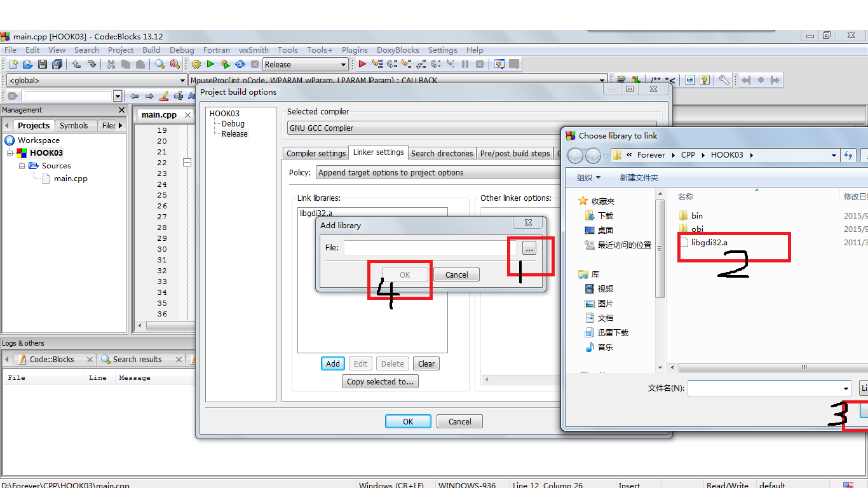Click the back button in file dialog
868x488 pixels.
[x=575, y=155]
